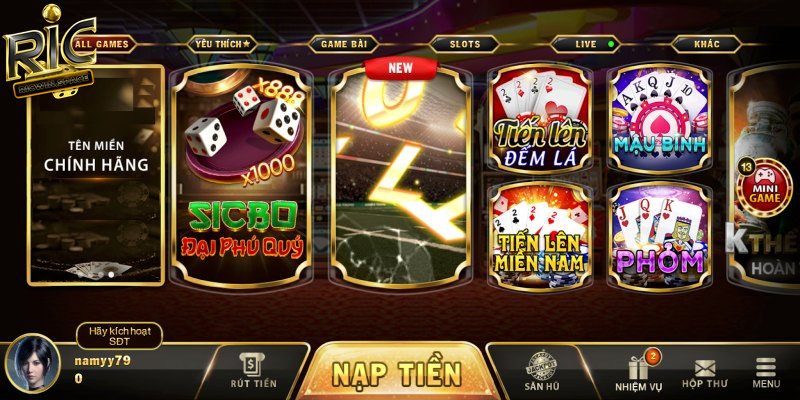This screenshot has height=400, width=800.
Task: Open the Mậu Binh game tile
Action: click(x=660, y=118)
